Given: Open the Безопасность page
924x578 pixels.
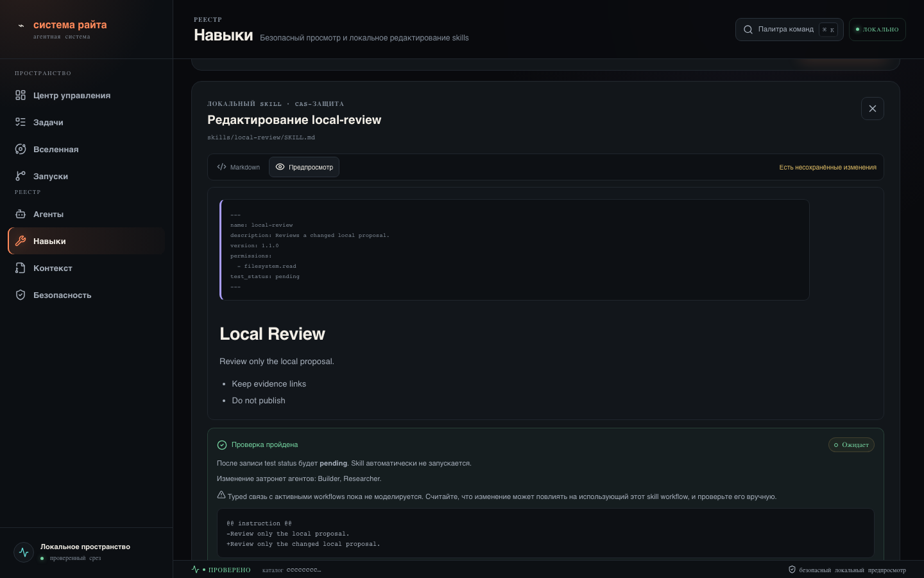Looking at the screenshot, I should click(86, 295).
